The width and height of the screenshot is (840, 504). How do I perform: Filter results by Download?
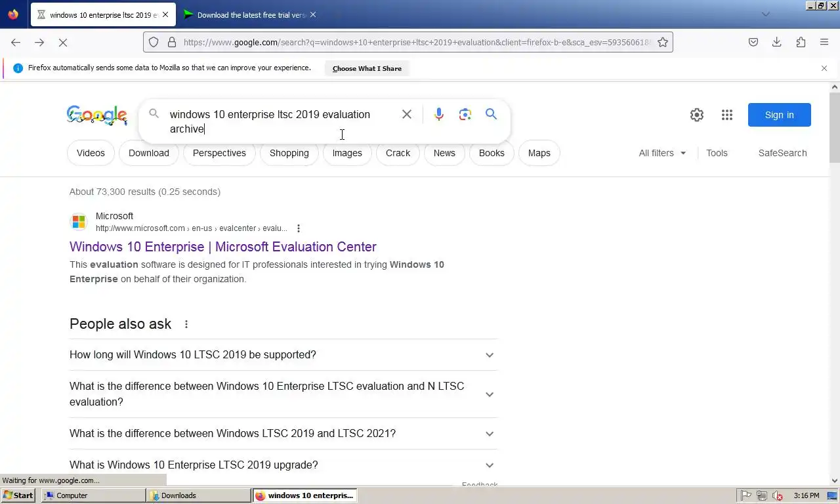point(149,153)
